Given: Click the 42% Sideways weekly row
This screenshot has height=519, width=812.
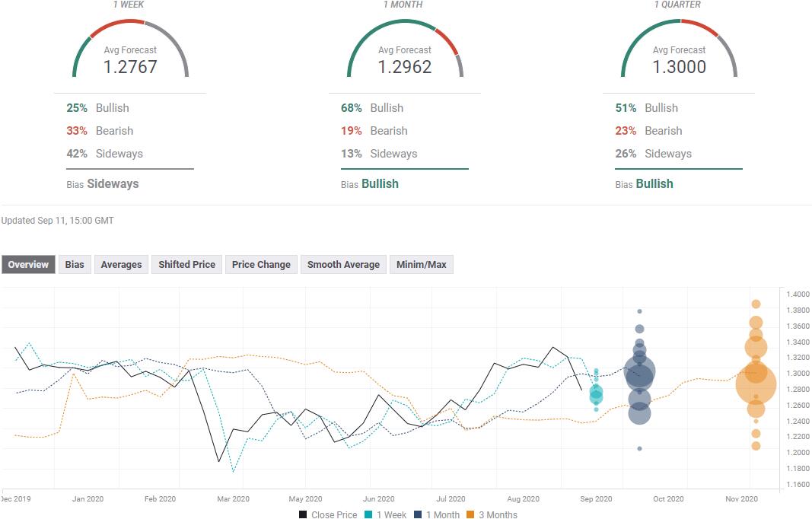Looking at the screenshot, I should [104, 153].
